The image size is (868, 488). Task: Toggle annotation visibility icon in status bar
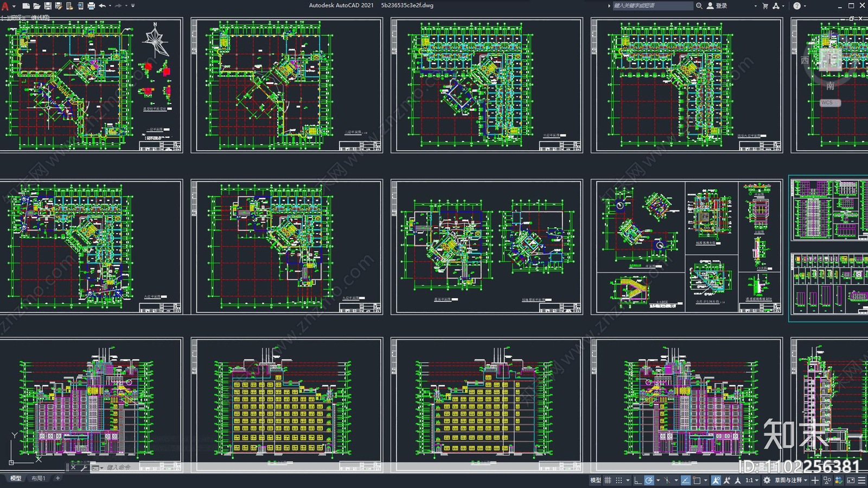(716, 480)
